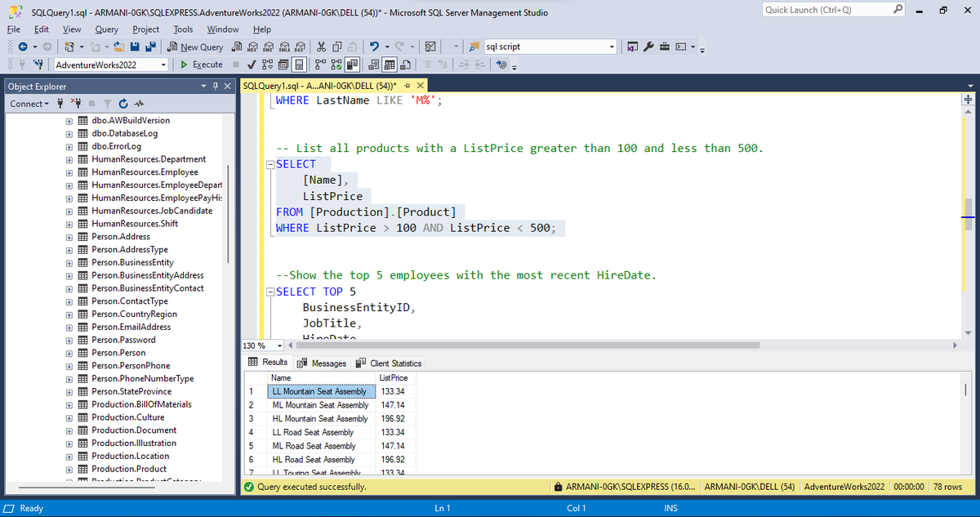The height and width of the screenshot is (517, 980).
Task: Click the Object Explorer Refresh icon
Action: [123, 104]
